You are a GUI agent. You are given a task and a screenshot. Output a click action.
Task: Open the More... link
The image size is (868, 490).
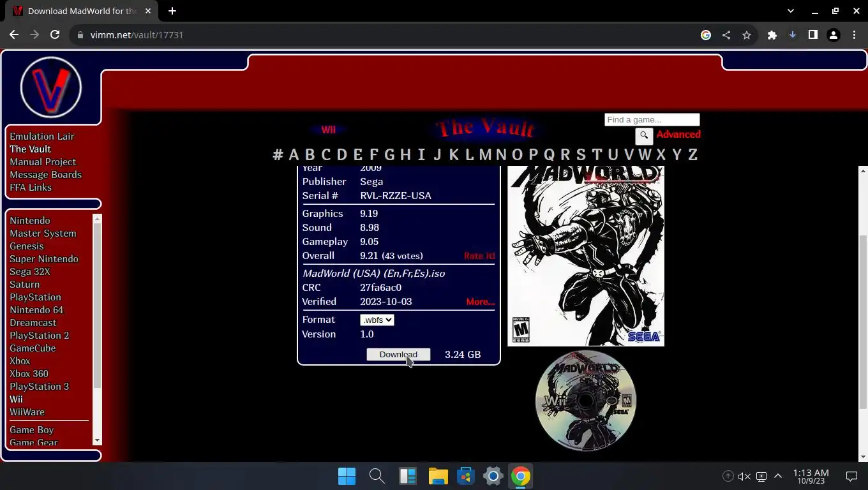pos(481,302)
